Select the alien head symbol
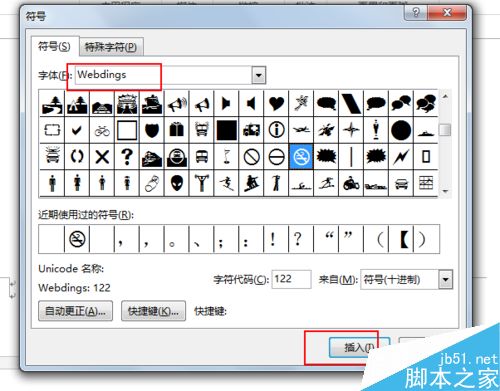This screenshot has height=391, width=500. tap(177, 183)
